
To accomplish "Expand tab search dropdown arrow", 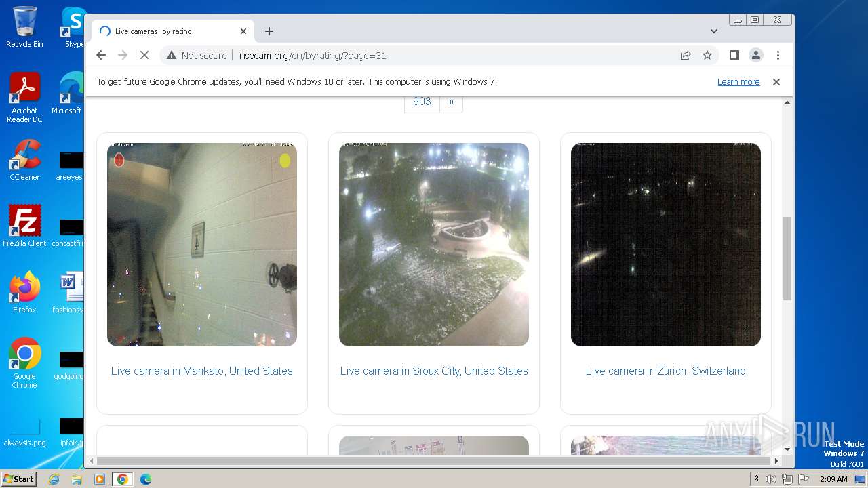I will (714, 31).
